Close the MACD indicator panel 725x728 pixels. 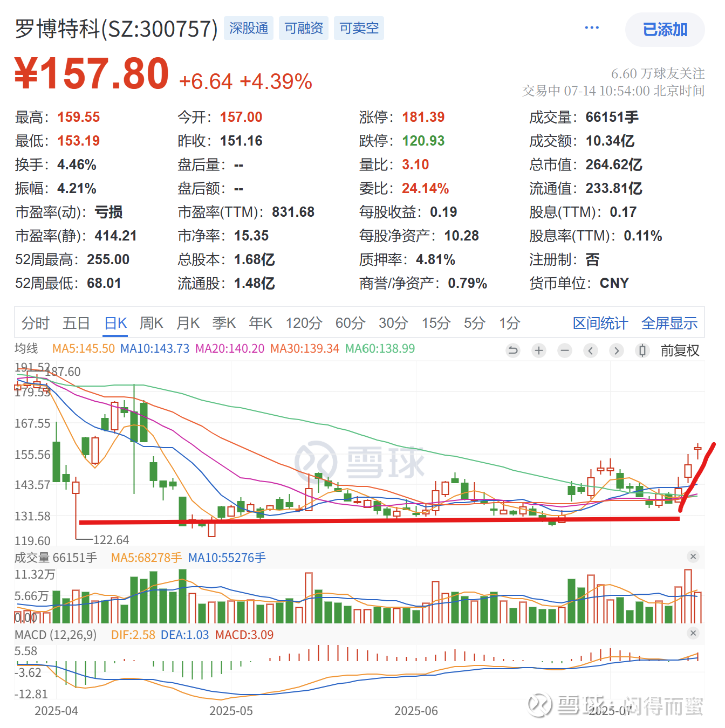693,633
